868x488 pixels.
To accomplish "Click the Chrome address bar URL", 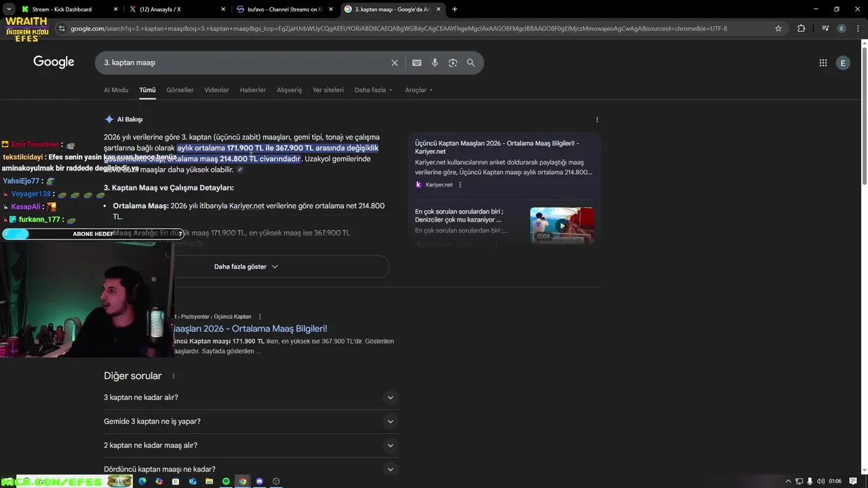I will point(399,28).
